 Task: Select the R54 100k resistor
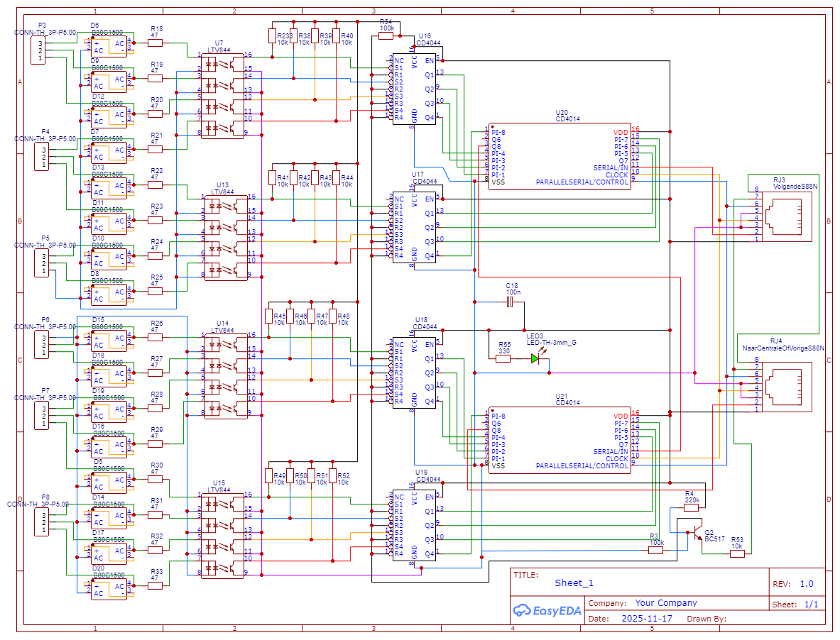pos(386,35)
